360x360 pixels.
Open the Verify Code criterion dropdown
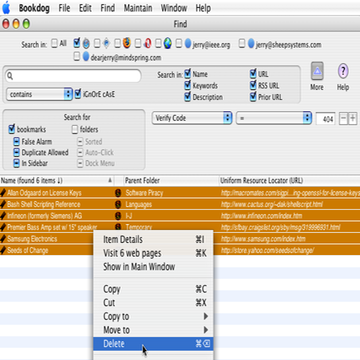[x=192, y=118]
